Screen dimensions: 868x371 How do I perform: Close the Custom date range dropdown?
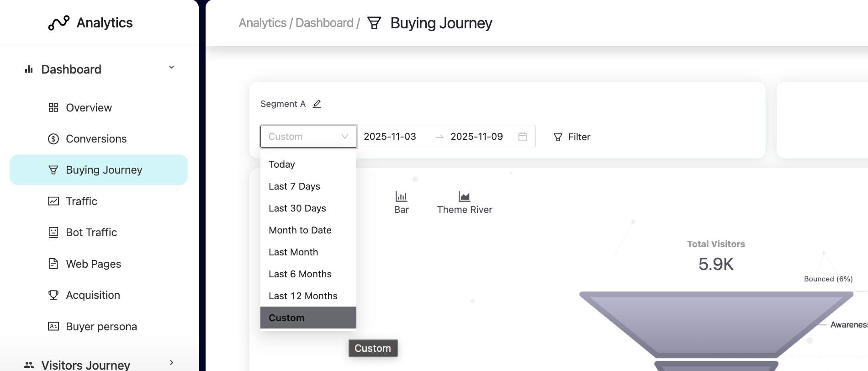click(344, 137)
